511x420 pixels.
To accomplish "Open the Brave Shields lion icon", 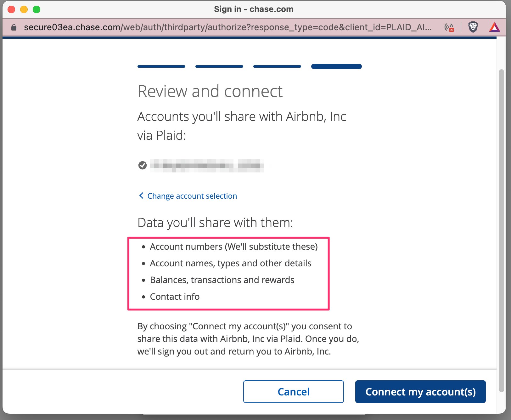I will [473, 27].
